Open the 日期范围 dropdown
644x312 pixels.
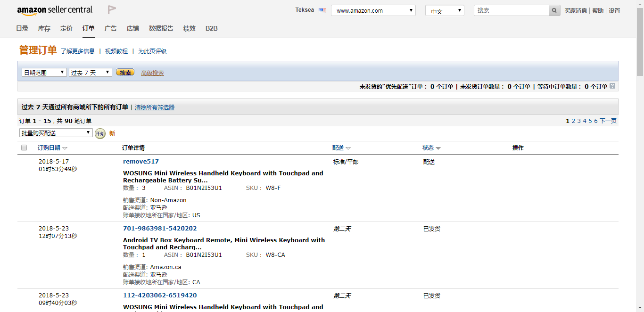tap(44, 73)
